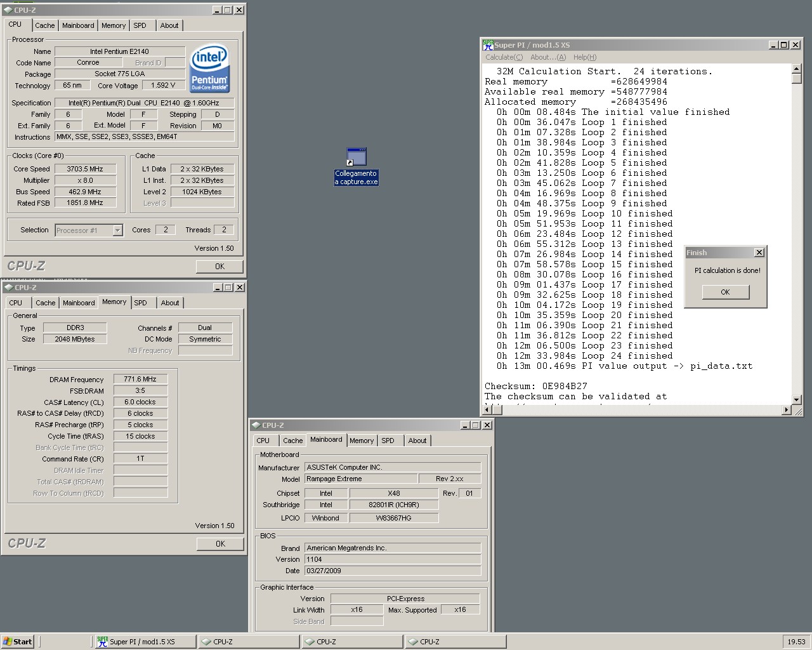
Task: Click the CPU-Z CPU window title icon
Action: (x=8, y=10)
